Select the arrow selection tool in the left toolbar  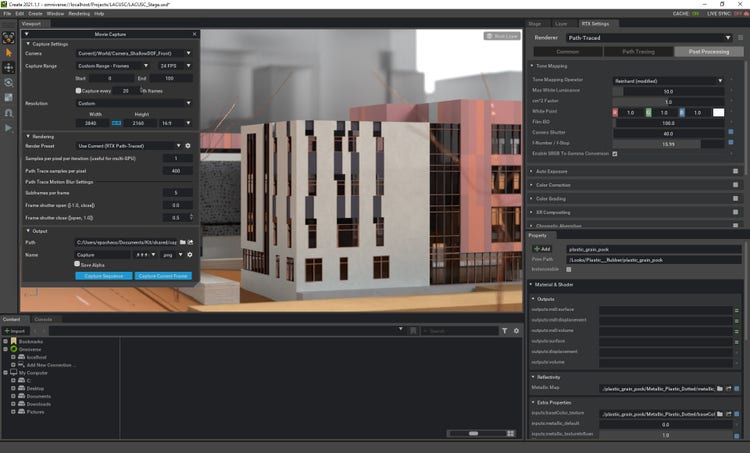click(x=9, y=52)
